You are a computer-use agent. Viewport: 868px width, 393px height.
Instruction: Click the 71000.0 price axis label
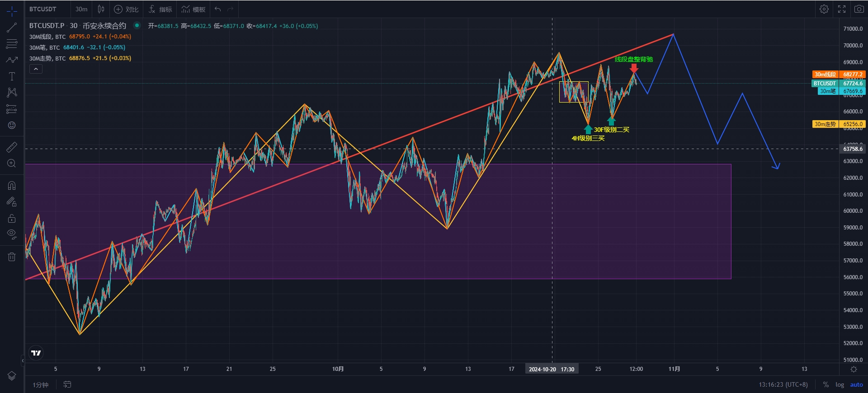pyautogui.click(x=853, y=28)
